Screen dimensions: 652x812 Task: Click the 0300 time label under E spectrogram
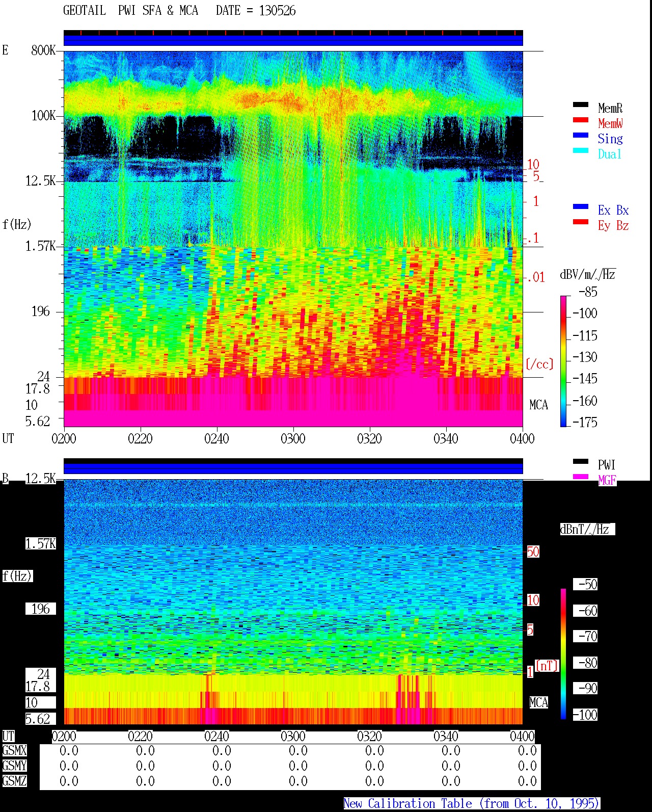(293, 438)
